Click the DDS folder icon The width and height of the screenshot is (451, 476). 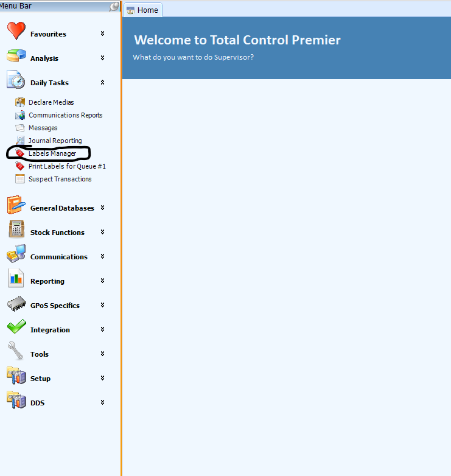(16, 400)
